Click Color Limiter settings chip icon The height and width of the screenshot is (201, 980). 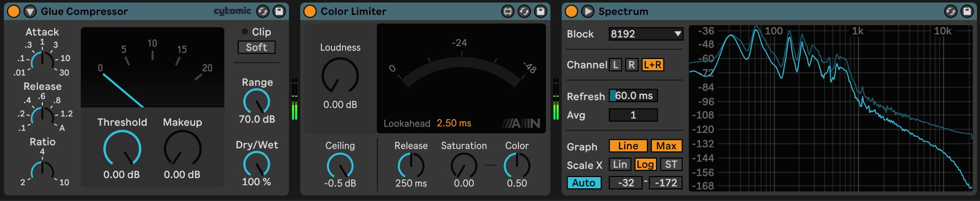508,12
